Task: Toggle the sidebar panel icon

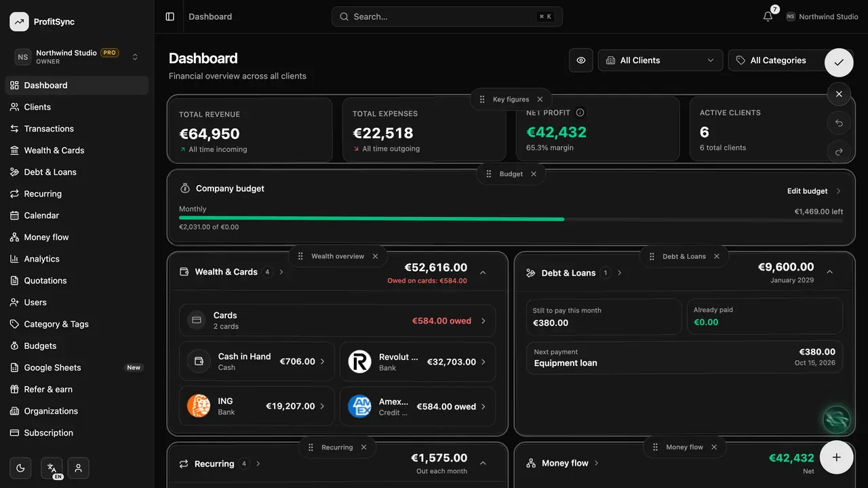Action: coord(170,16)
